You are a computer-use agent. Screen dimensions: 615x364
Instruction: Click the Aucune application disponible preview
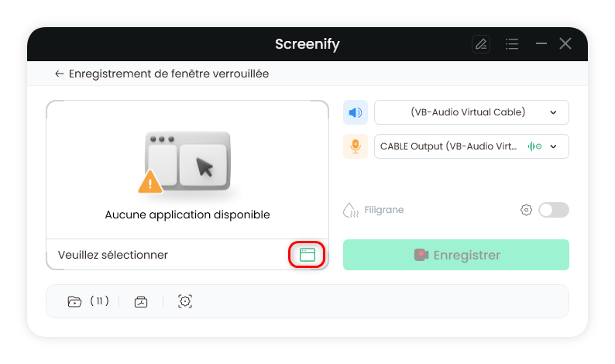pyautogui.click(x=187, y=170)
